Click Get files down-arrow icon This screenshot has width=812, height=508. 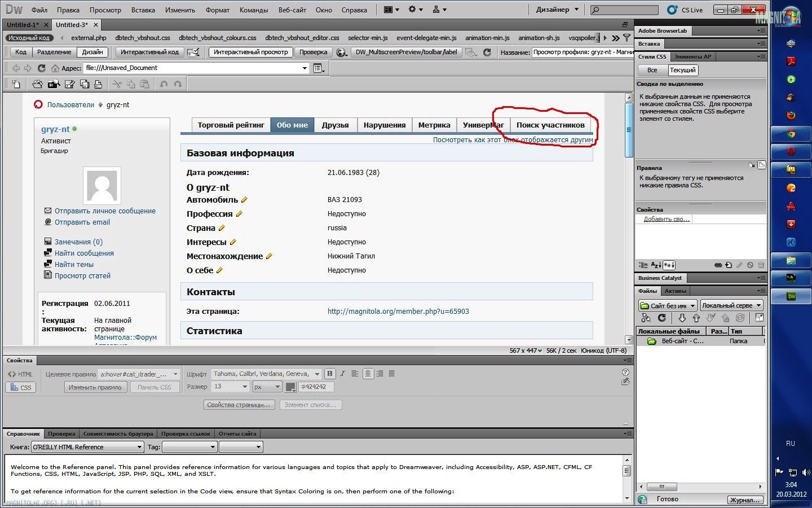tap(682, 318)
